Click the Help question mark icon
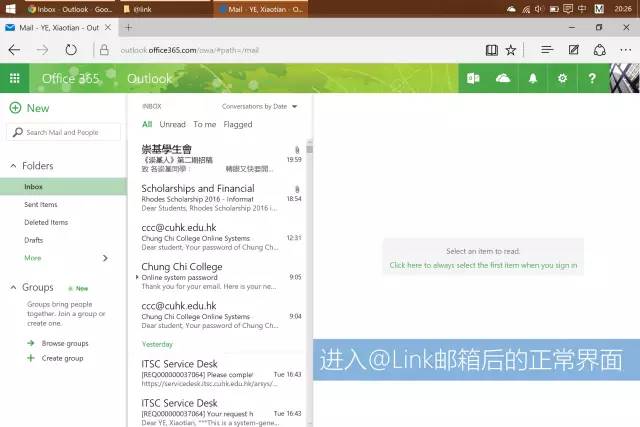640x427 pixels. 592,78
